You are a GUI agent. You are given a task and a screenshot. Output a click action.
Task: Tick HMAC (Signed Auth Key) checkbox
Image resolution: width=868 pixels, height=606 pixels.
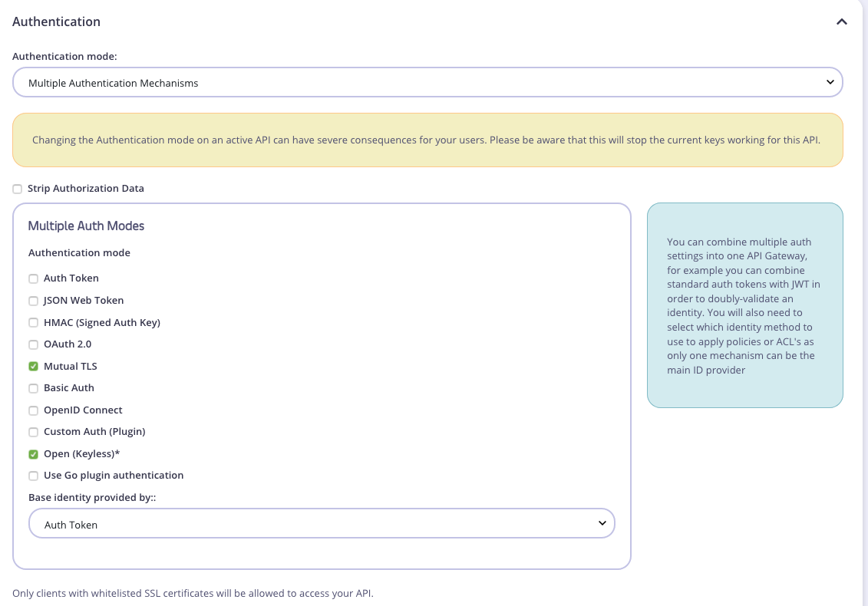coord(34,323)
